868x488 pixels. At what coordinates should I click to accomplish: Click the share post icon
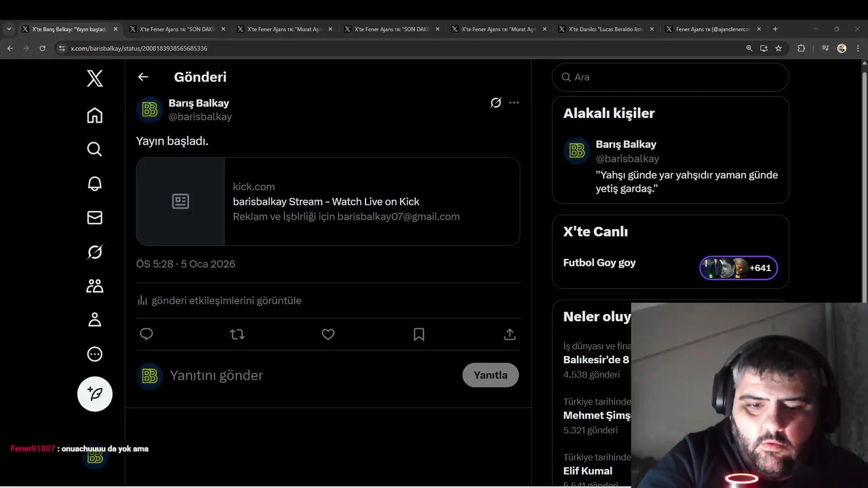click(510, 334)
